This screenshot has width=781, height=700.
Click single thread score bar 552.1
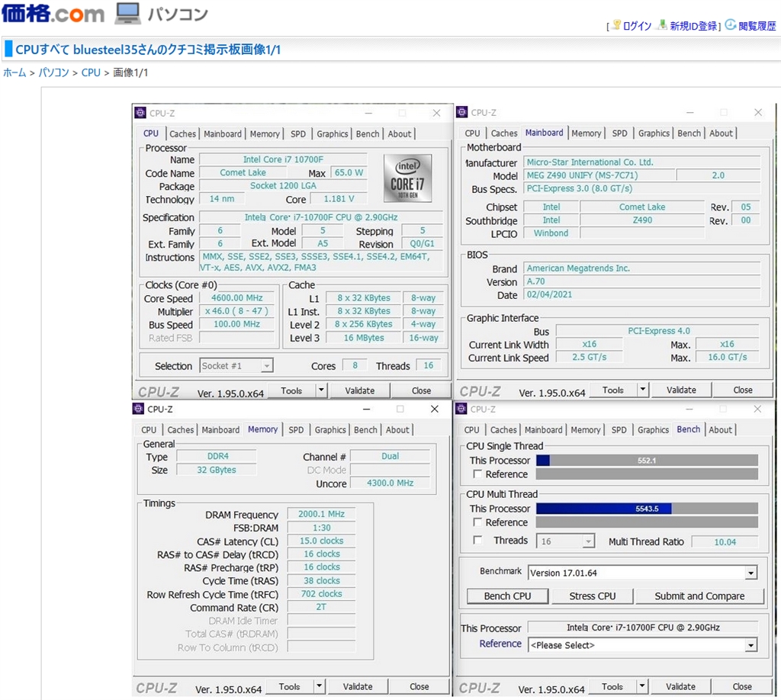click(647, 461)
